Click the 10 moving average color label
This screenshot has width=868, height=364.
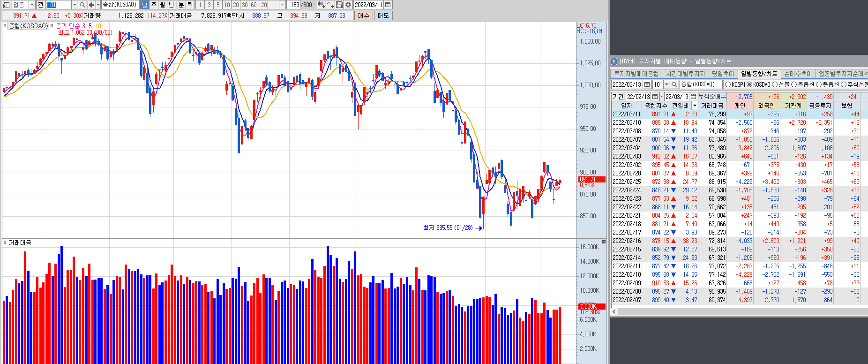pos(98,26)
